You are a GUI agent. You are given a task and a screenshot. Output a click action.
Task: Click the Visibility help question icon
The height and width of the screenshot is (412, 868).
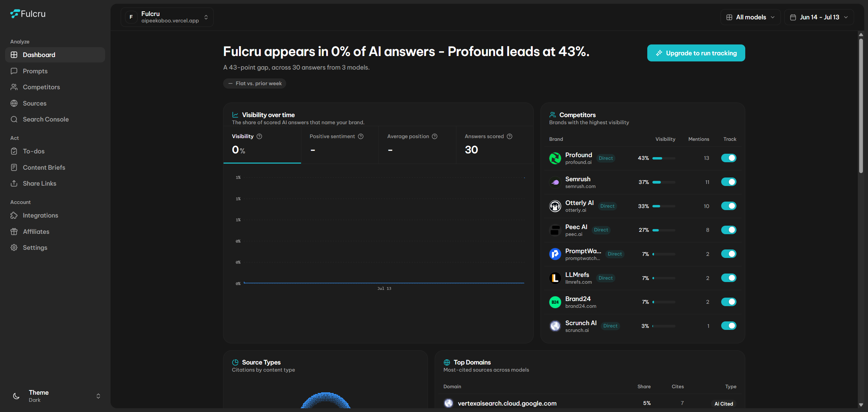click(x=259, y=136)
